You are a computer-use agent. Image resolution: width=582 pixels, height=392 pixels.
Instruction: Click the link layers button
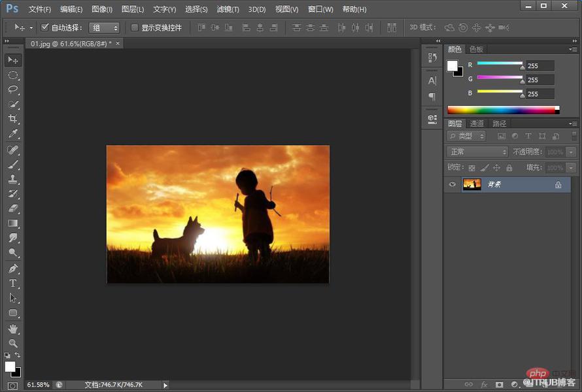(469, 385)
